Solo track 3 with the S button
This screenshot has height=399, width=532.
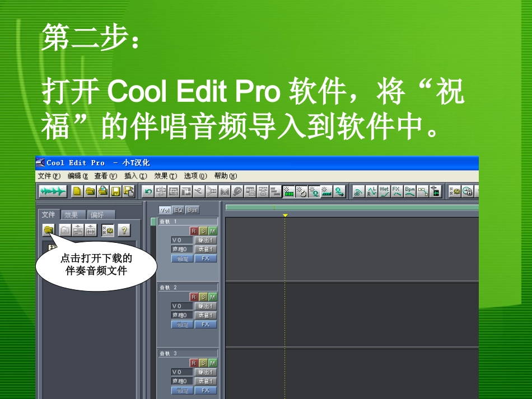pos(203,363)
